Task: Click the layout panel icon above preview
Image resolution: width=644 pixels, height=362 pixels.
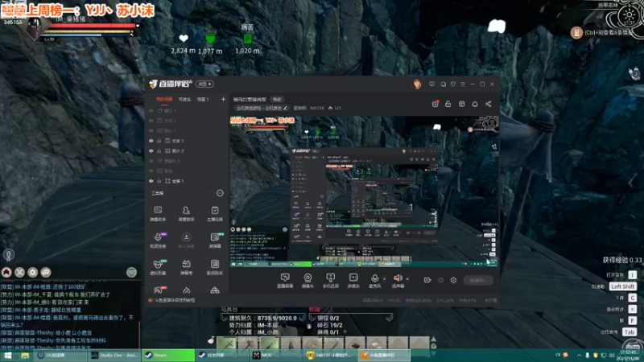Action: [461, 104]
